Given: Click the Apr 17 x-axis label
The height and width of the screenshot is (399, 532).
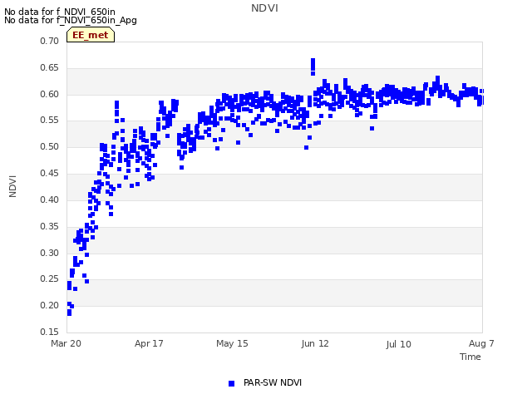Looking at the screenshot, I should (149, 343).
